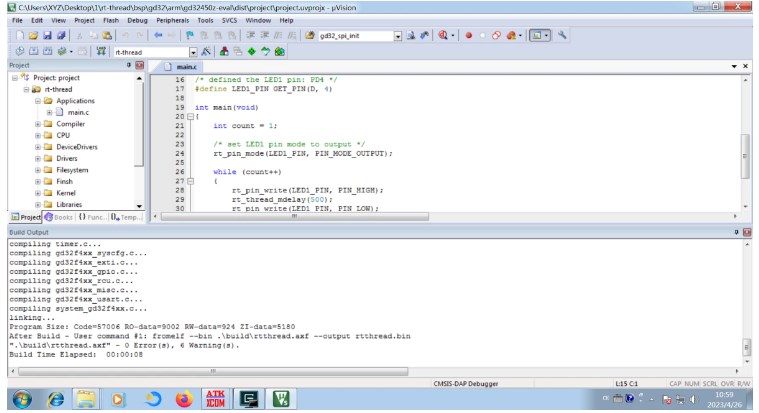Collapse the Applications folder node
Screen dimensions: 759x413
point(38,101)
